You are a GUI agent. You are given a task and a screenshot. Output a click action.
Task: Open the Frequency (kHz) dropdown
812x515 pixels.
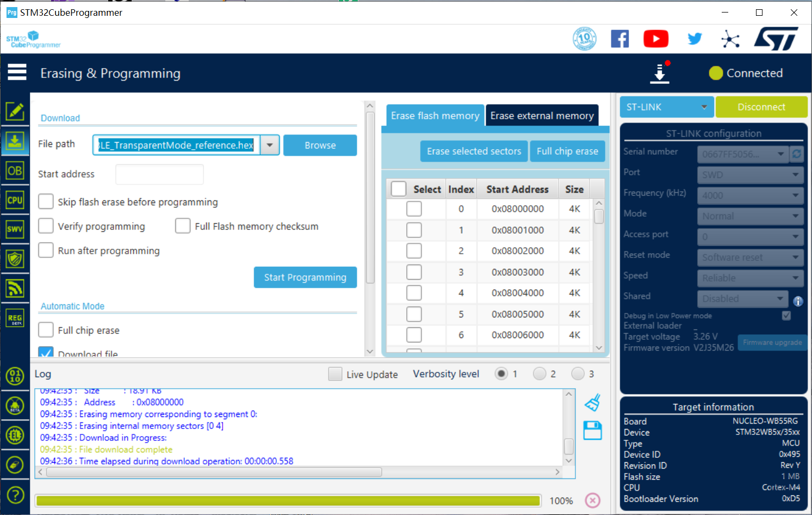751,195
